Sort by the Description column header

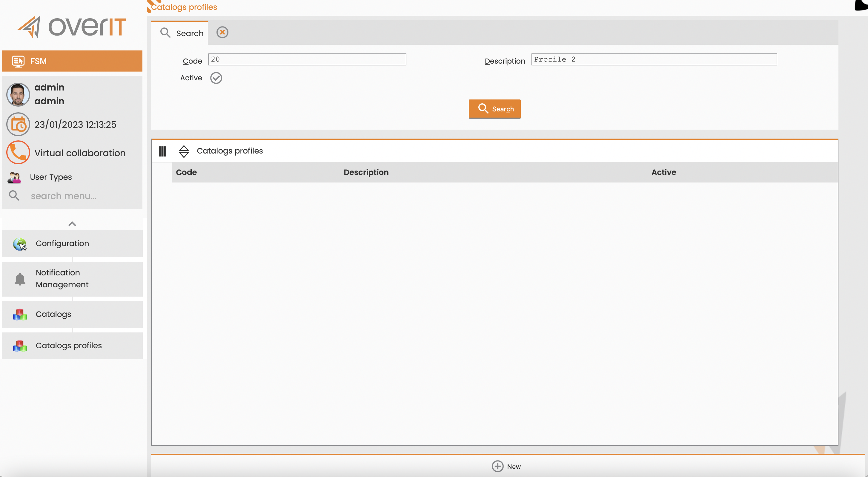[x=366, y=172]
